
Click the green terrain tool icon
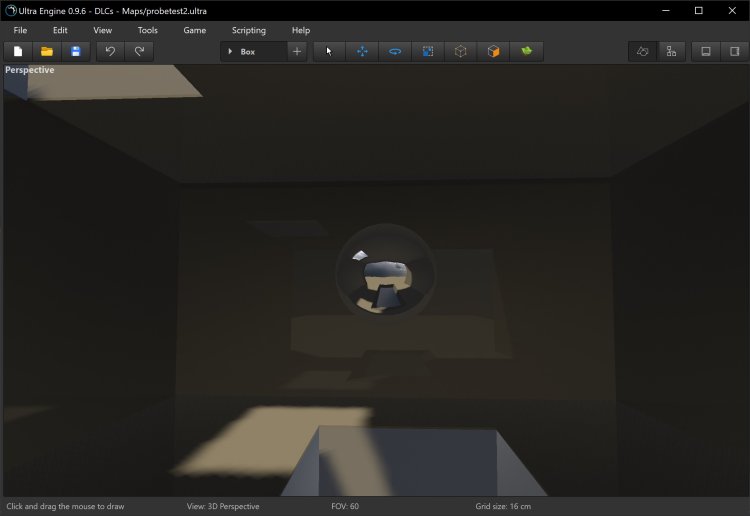[526, 51]
